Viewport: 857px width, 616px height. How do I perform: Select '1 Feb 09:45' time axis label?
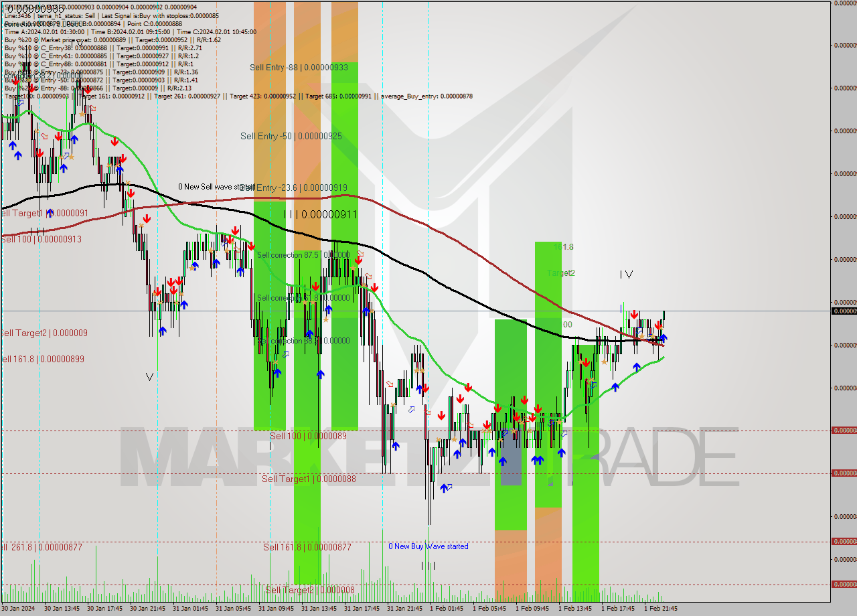532,609
